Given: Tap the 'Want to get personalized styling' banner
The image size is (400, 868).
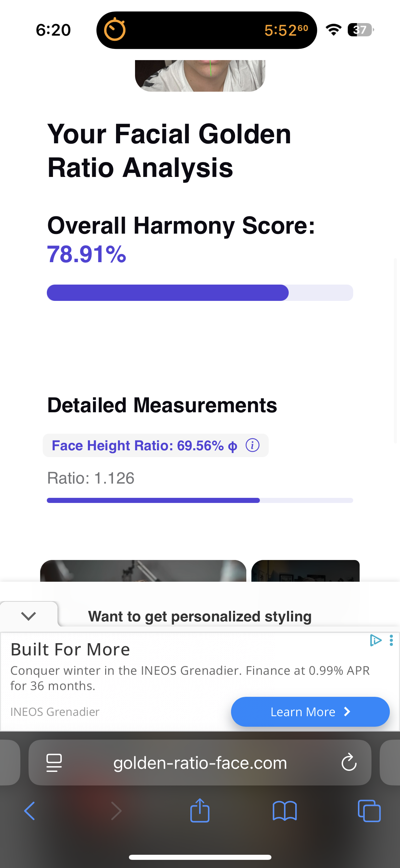Looking at the screenshot, I should pyautogui.click(x=200, y=616).
